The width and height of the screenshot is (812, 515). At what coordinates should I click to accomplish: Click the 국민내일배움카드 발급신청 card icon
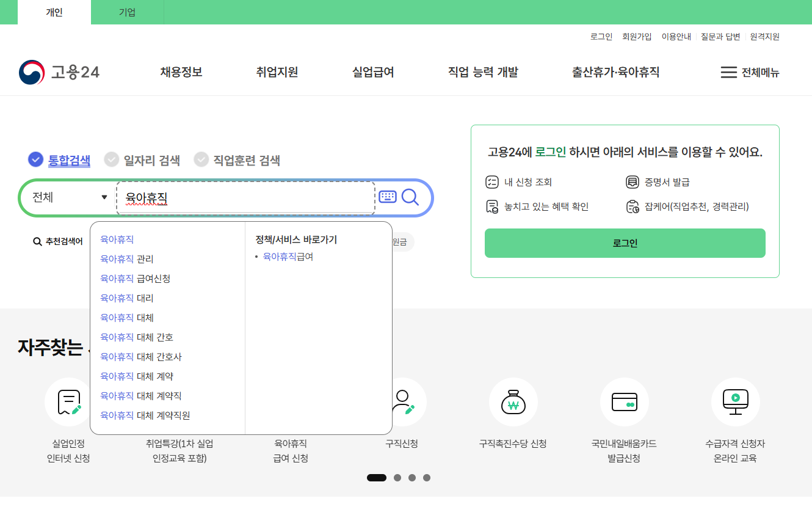point(624,401)
